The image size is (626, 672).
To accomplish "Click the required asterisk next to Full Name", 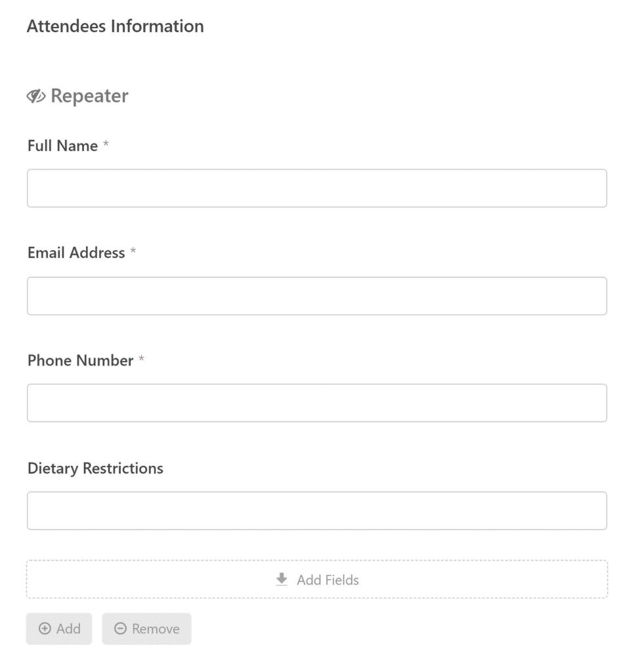I will click(106, 144).
